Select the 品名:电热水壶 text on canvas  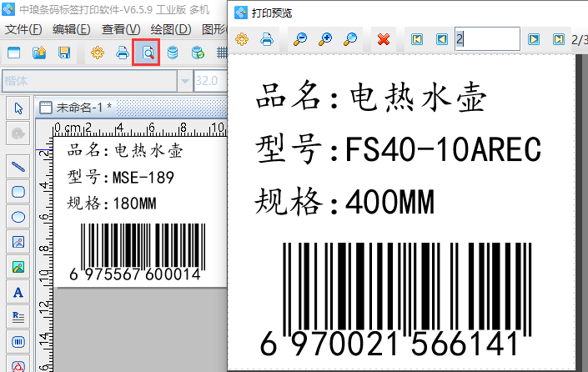[x=125, y=151]
